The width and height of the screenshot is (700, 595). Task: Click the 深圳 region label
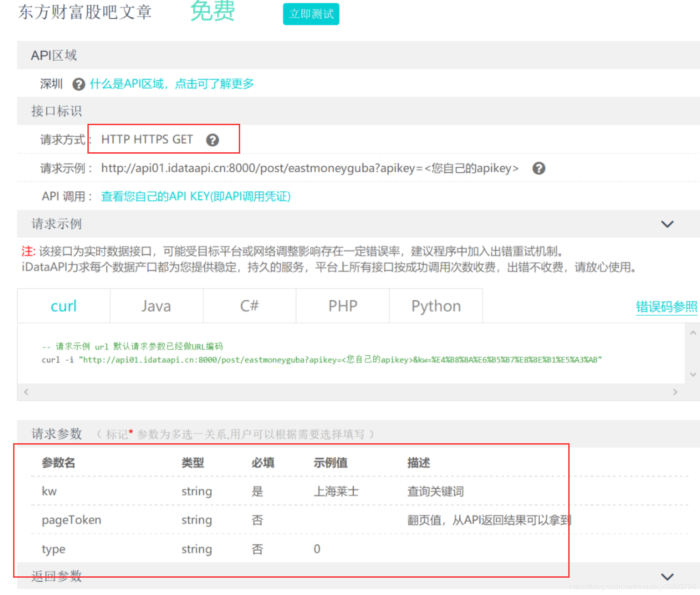(51, 84)
